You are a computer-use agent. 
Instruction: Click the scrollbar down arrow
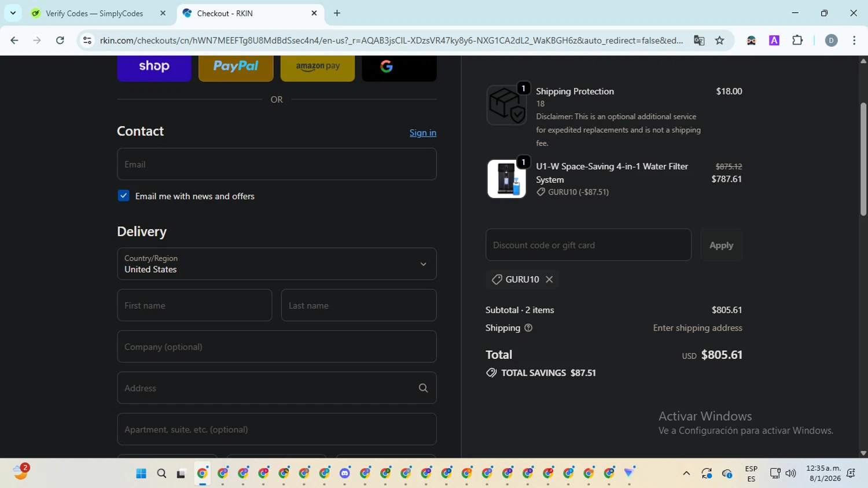pos(863,453)
